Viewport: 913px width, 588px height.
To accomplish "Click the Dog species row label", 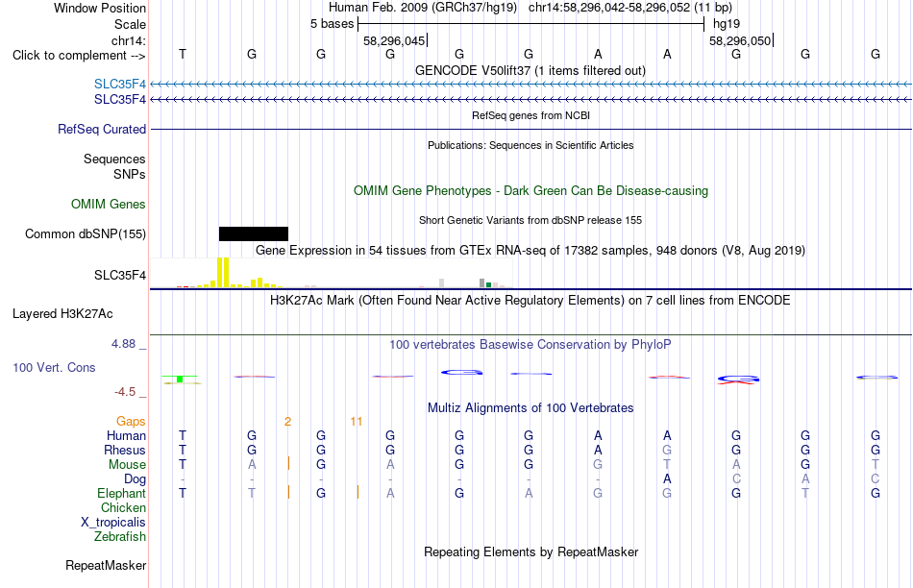I will (x=136, y=479).
